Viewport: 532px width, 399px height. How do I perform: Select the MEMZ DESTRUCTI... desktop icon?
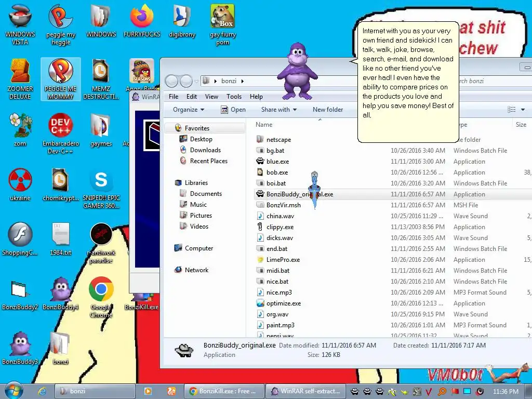tap(101, 79)
